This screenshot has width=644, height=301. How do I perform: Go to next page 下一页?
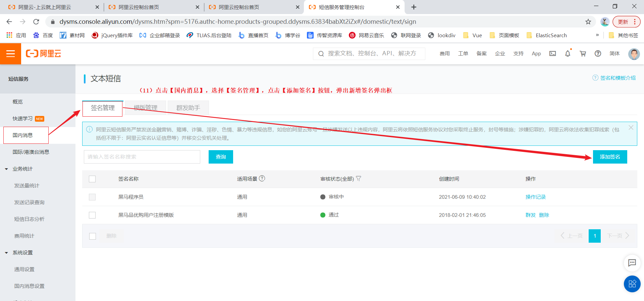(618, 236)
